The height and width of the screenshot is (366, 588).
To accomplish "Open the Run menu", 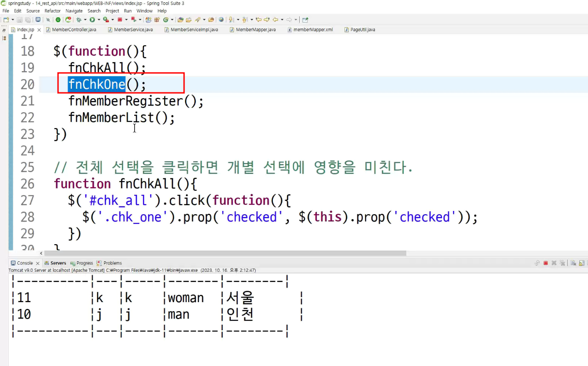I will point(128,11).
